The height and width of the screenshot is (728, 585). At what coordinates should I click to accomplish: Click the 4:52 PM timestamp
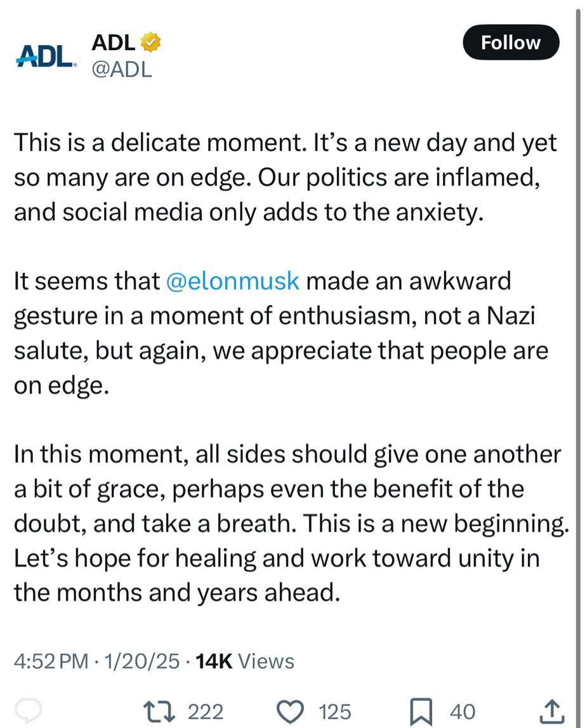(x=51, y=661)
